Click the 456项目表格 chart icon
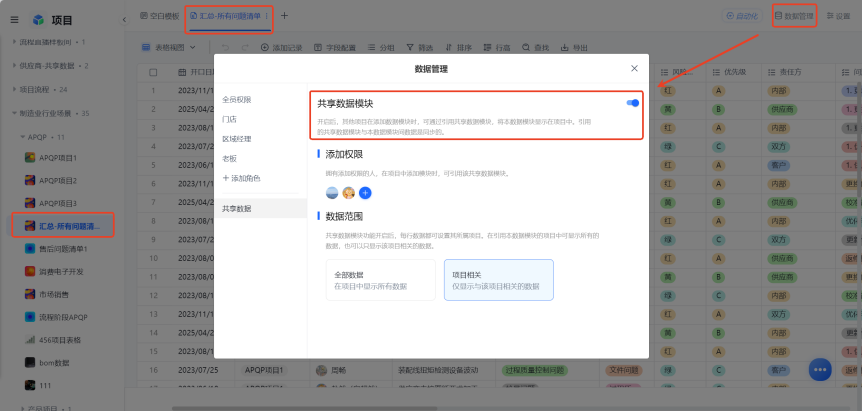The image size is (862, 411). coord(30,340)
